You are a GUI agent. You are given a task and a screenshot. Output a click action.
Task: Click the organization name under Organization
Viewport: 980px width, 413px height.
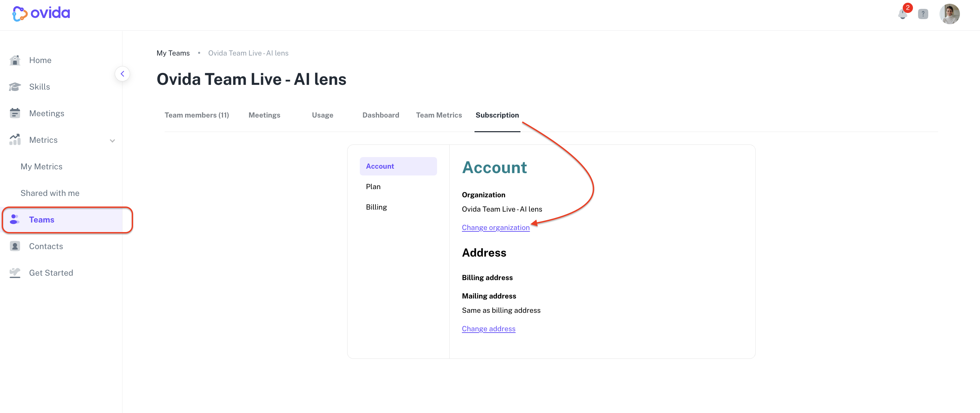(502, 209)
